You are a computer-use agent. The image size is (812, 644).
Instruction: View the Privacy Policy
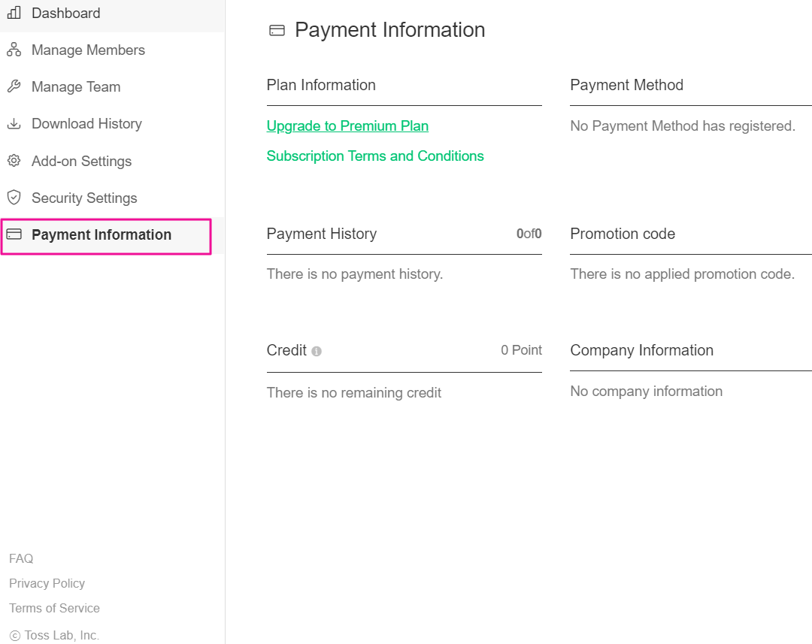[x=47, y=583]
